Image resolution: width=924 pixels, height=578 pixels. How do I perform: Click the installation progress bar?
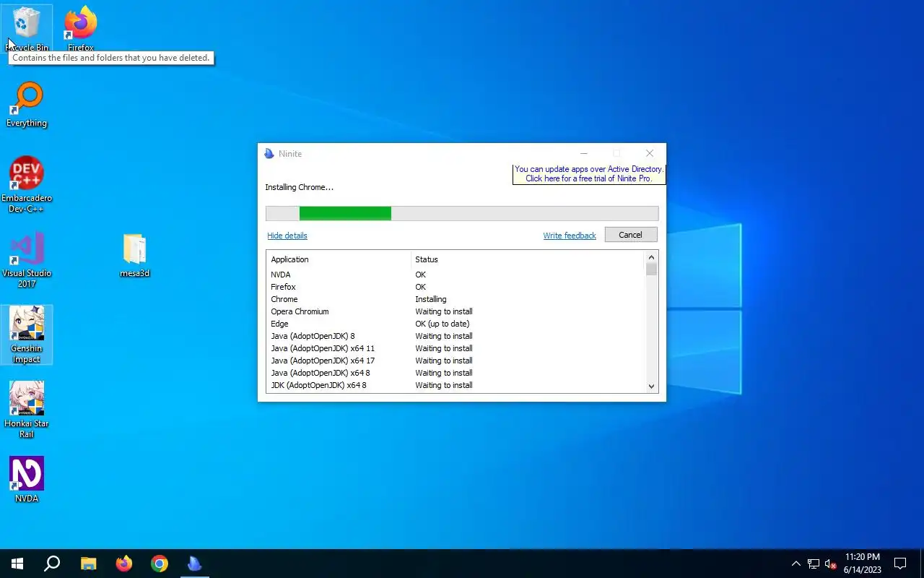[462, 213]
